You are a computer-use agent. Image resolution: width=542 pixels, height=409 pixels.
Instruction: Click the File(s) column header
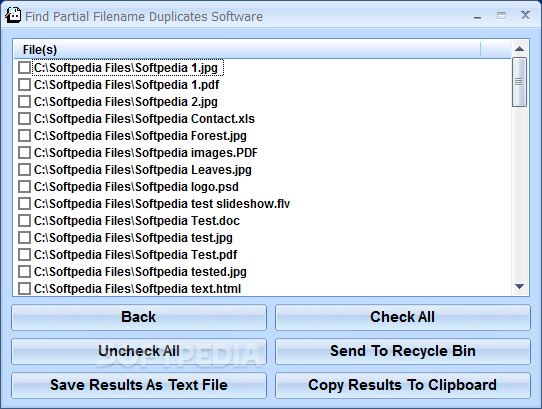click(247, 50)
